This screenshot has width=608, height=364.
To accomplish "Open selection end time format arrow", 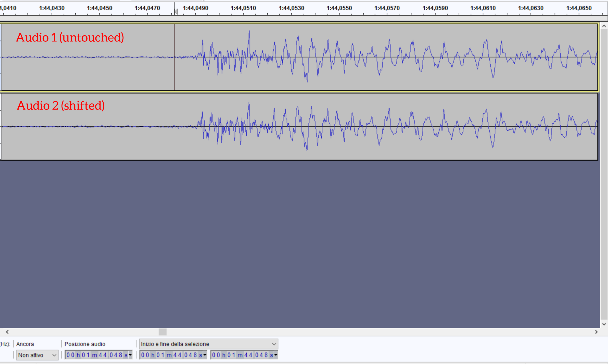I will point(276,355).
